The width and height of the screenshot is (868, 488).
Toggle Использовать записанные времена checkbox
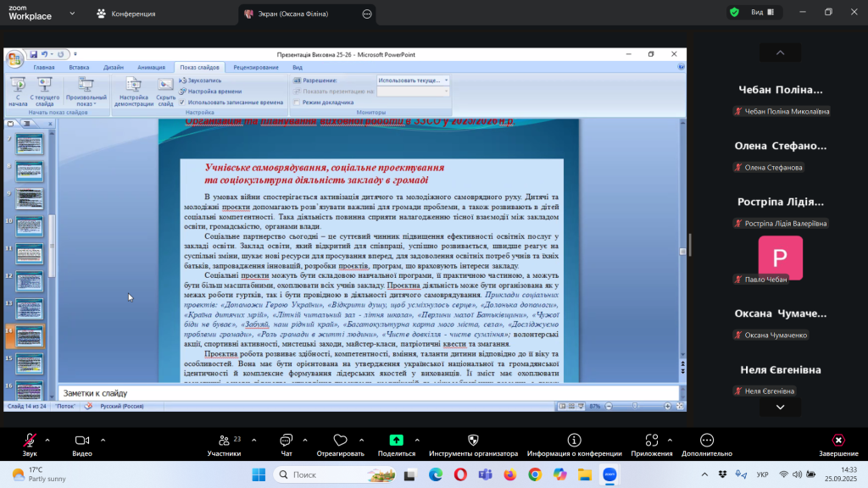coord(182,102)
